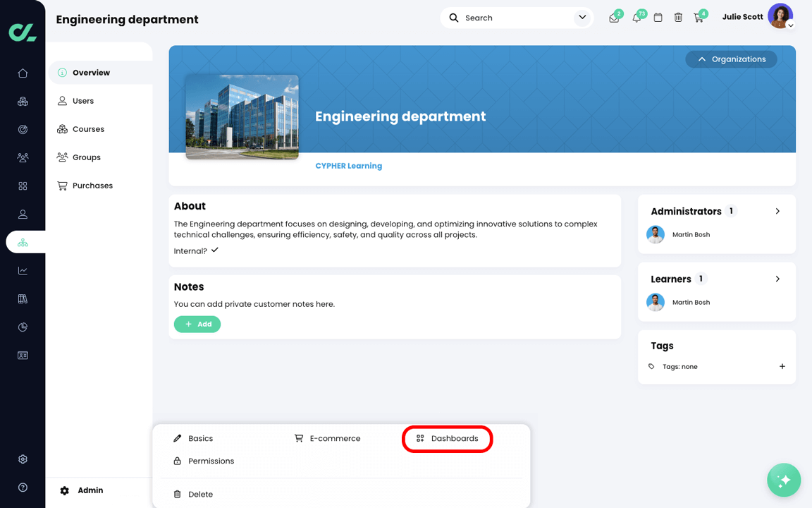Open the trash icon in the top bar
Image resolution: width=812 pixels, height=508 pixels.
click(678, 17)
